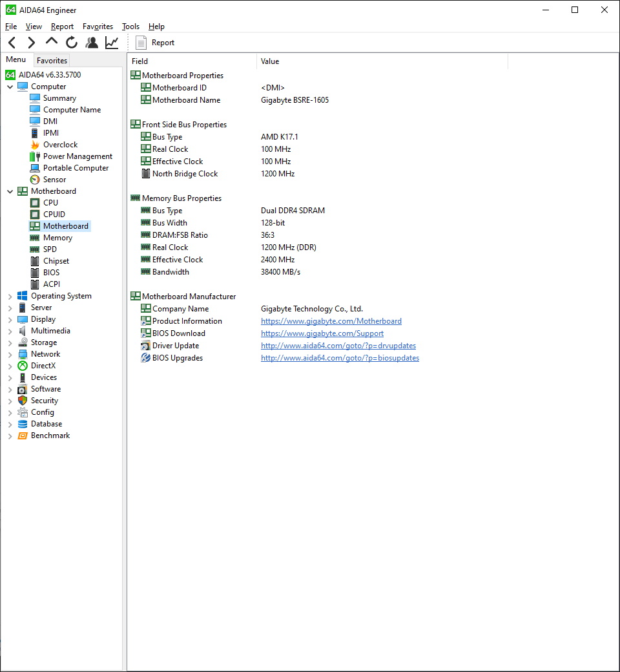The image size is (620, 672).
Task: Open the Report menu
Action: coord(62,26)
